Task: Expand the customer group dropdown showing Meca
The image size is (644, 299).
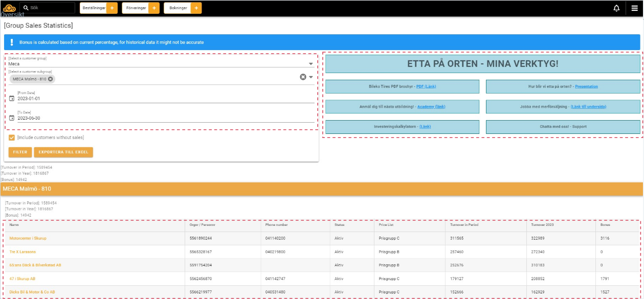Action: click(x=310, y=64)
